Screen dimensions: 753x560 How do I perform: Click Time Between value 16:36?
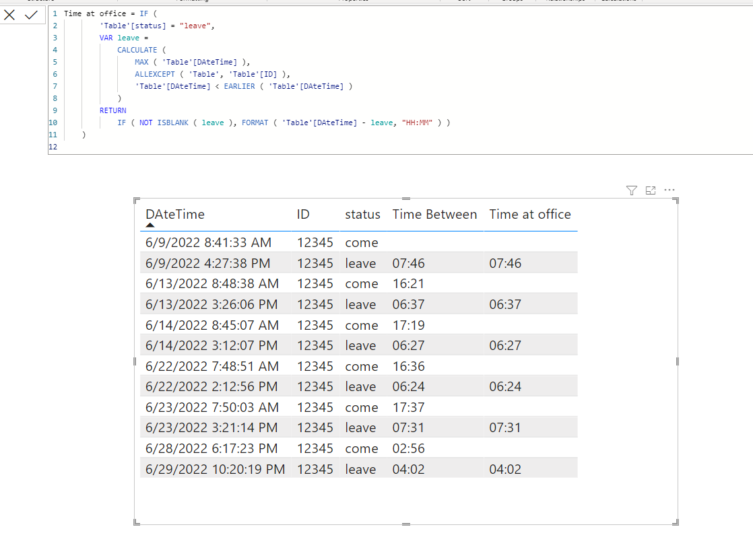(408, 366)
